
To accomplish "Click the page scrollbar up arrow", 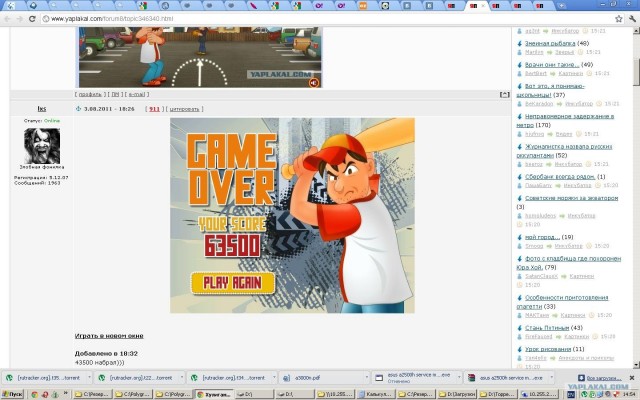I will pyautogui.click(x=636, y=31).
